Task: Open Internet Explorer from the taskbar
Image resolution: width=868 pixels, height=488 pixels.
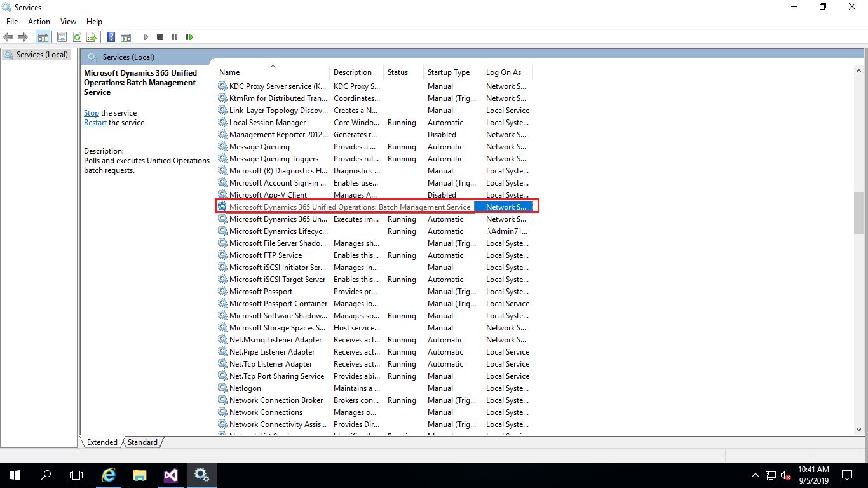Action: tap(109, 475)
